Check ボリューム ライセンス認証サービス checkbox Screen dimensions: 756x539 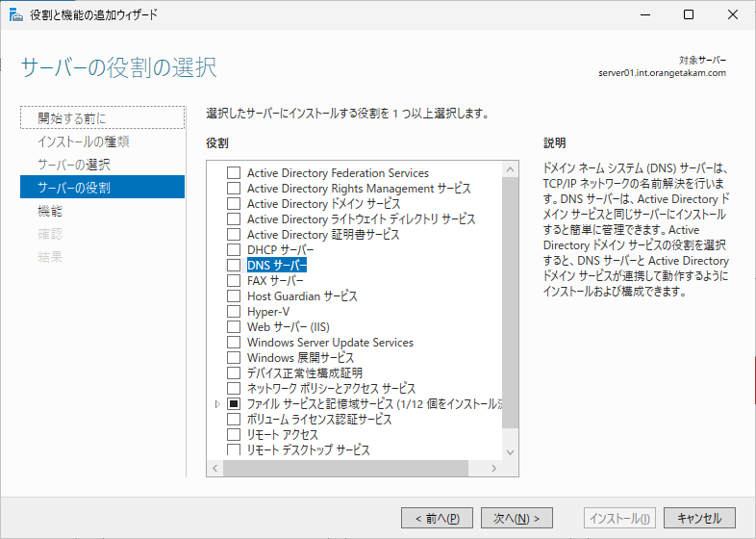[x=234, y=420]
